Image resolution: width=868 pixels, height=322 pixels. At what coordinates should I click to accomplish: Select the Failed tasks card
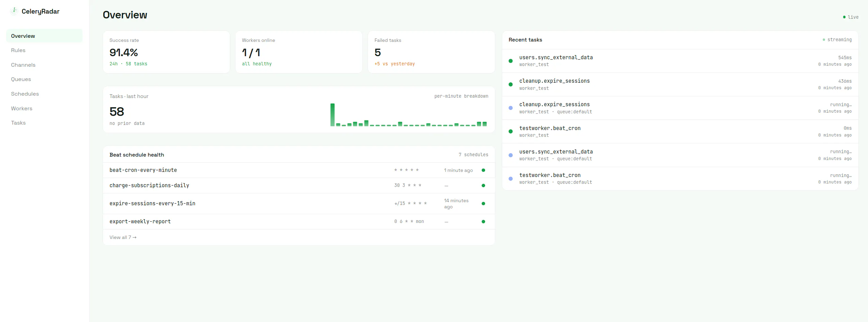[431, 52]
